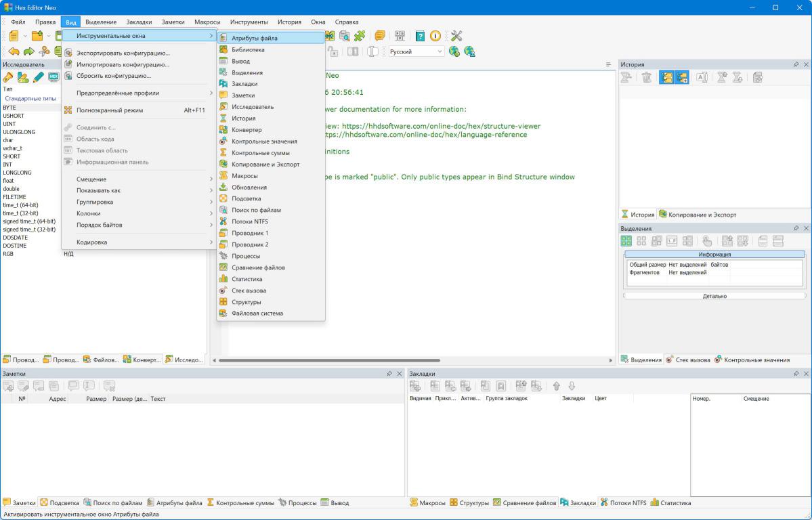Image resolution: width=812 pixels, height=520 pixels.
Task: Toggle second highlighted tree icon in История toolbar
Action: 681,78
